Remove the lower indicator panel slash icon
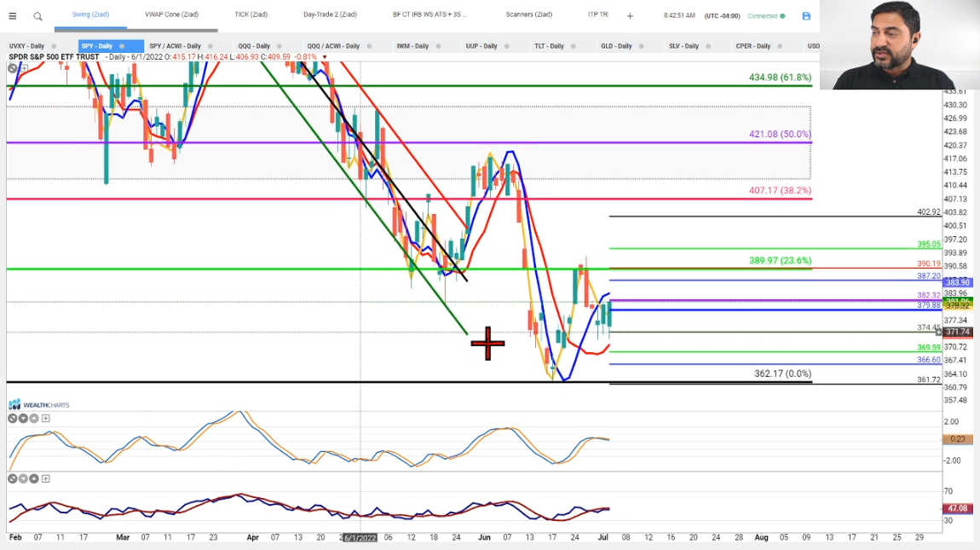Viewport: 980px width, 550px height. tap(13, 478)
